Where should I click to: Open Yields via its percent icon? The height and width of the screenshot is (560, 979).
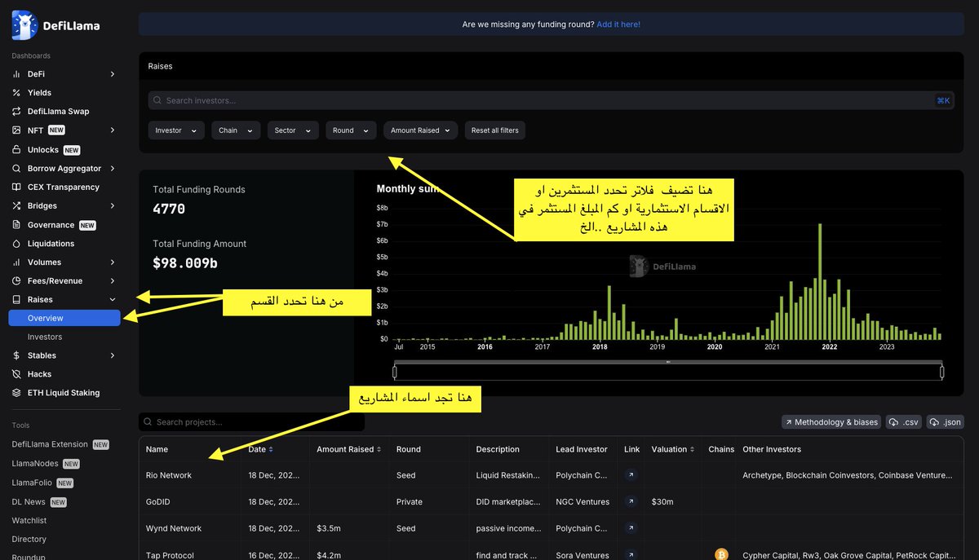coord(16,93)
